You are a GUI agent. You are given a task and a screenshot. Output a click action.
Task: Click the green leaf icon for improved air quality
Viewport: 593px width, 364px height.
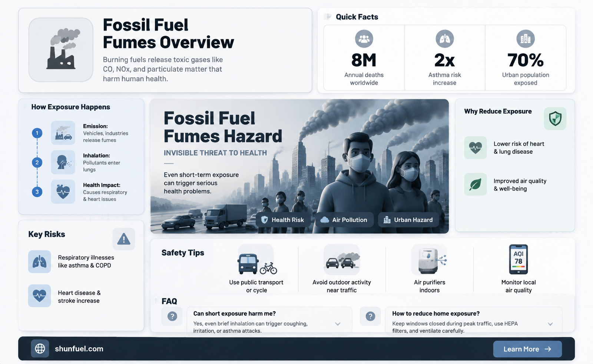476,184
